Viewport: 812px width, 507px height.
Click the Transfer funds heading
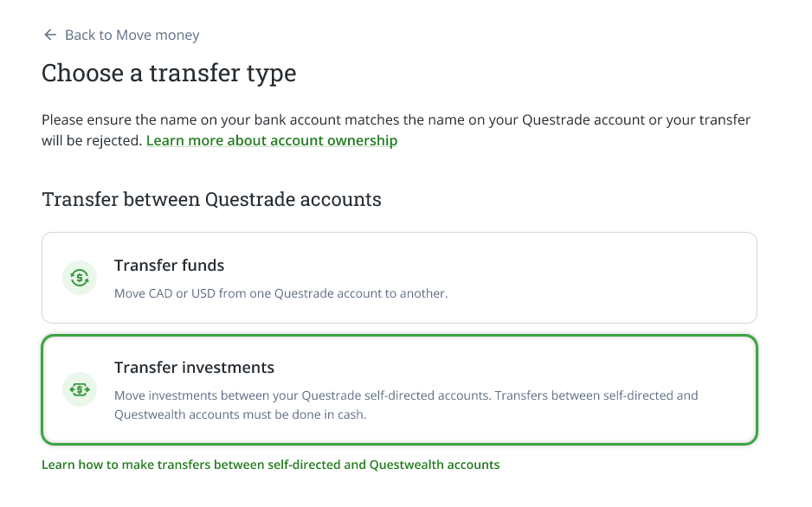click(169, 266)
